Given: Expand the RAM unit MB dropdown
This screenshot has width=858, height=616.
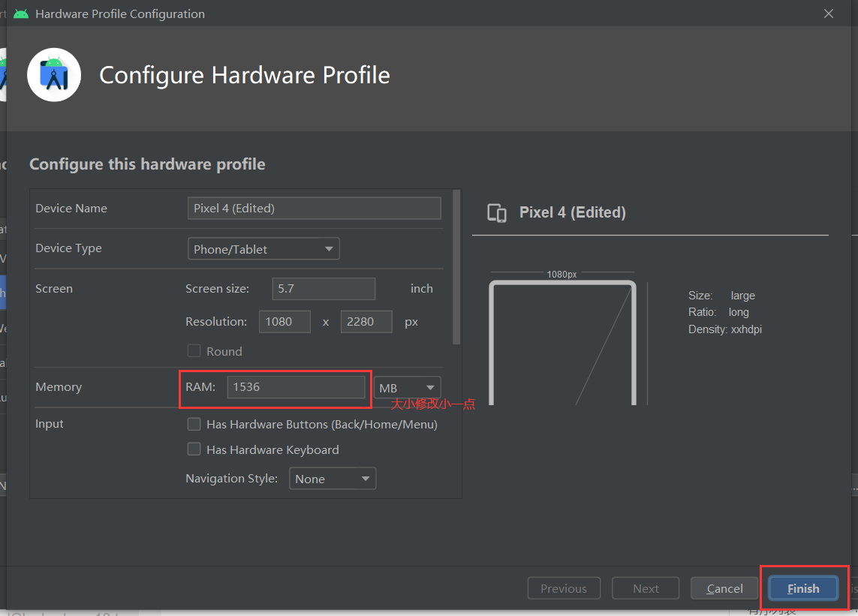Looking at the screenshot, I should [x=408, y=388].
